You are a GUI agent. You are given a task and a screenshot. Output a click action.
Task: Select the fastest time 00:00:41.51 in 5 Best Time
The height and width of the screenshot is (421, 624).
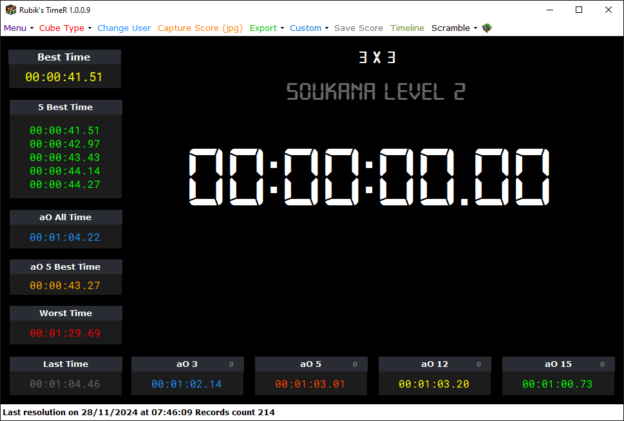64,130
